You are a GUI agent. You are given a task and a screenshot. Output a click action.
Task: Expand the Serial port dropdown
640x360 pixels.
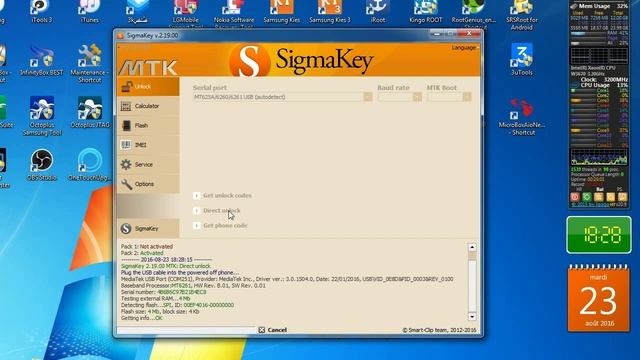pos(368,97)
